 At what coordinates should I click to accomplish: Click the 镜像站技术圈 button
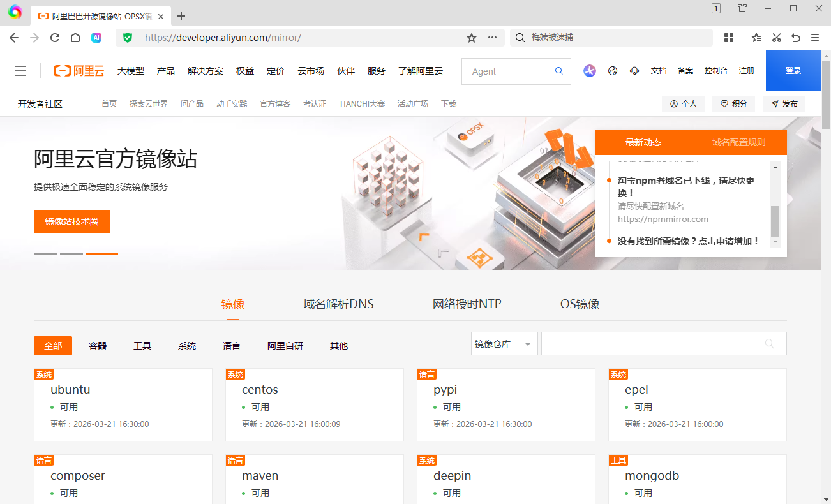(72, 221)
